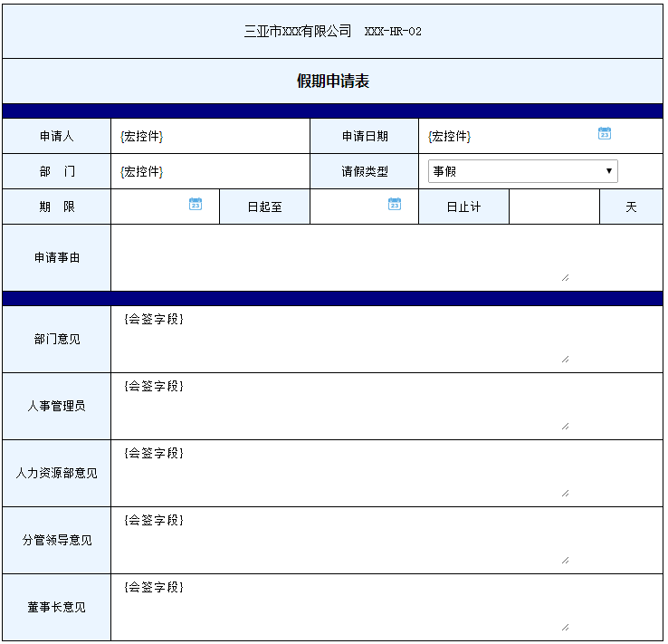Open calendar icon for 期限 start date
The width and height of the screenshot is (668, 644).
pyautogui.click(x=196, y=204)
